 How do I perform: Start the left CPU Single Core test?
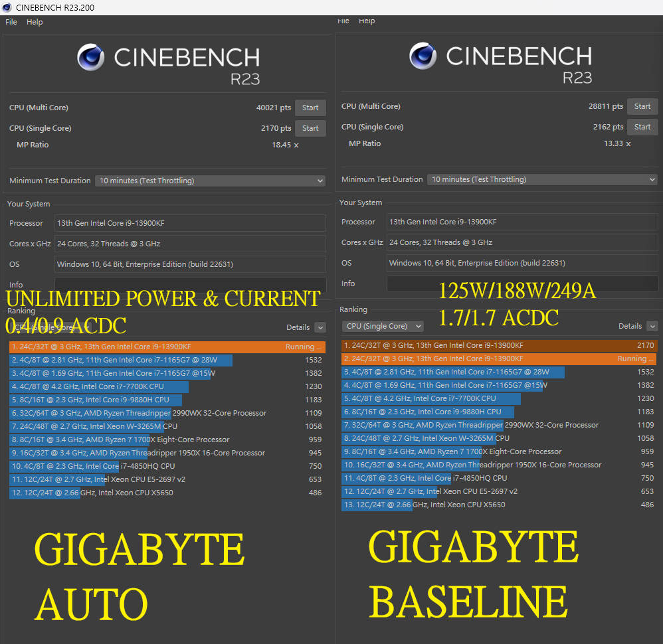click(x=310, y=128)
